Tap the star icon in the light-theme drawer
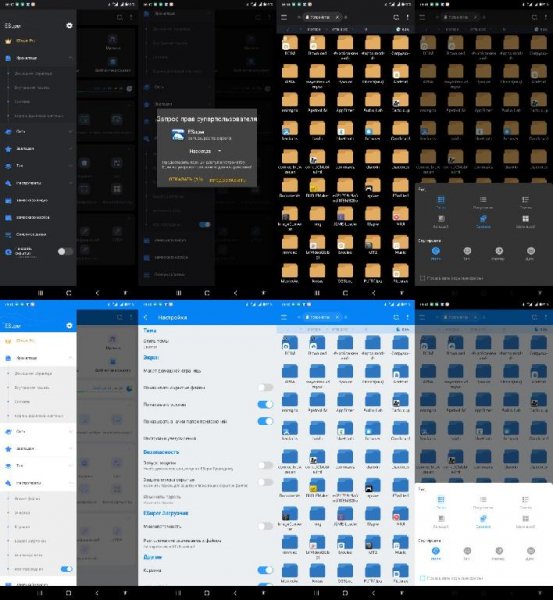 tap(8, 448)
